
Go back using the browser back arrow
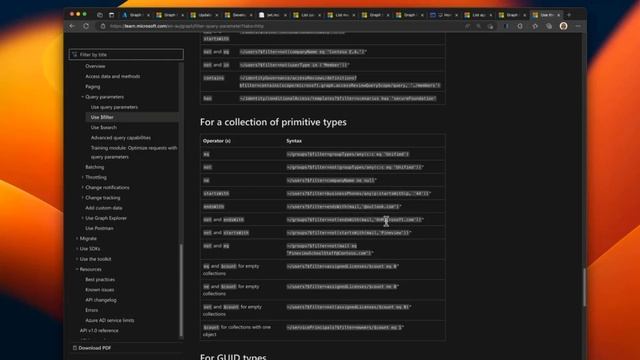[72, 26]
